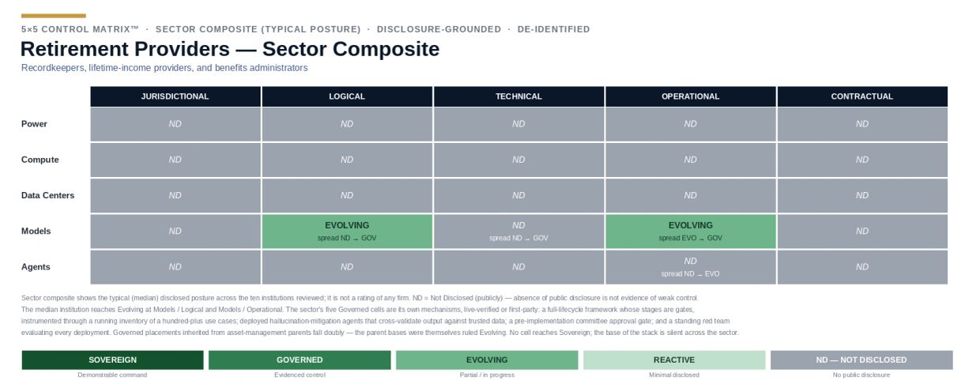The image size is (980, 384).
Task: Click the Agents row label
Action: click(x=36, y=267)
